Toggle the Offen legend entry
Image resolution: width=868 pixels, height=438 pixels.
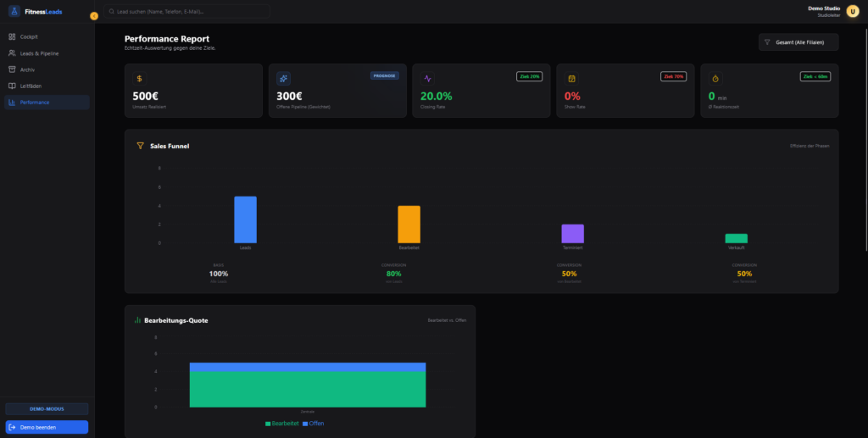pyautogui.click(x=313, y=423)
